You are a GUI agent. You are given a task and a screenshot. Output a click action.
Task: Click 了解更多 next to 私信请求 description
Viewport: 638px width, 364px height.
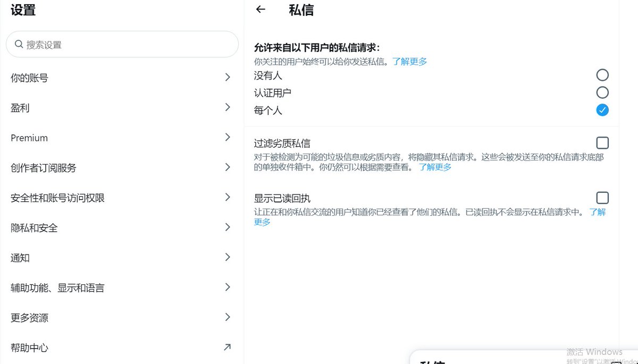click(409, 61)
